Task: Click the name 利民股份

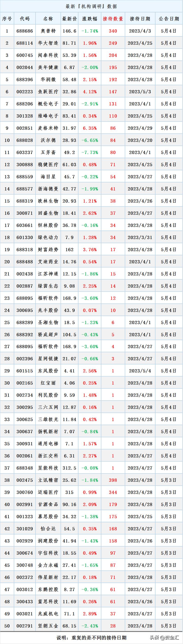Action: point(48,395)
